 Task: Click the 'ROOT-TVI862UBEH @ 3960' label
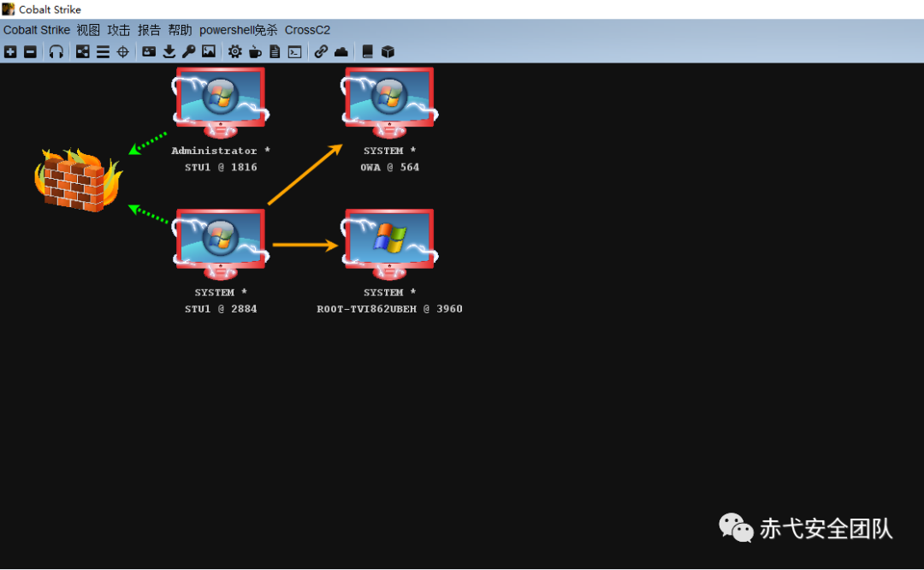coord(389,309)
